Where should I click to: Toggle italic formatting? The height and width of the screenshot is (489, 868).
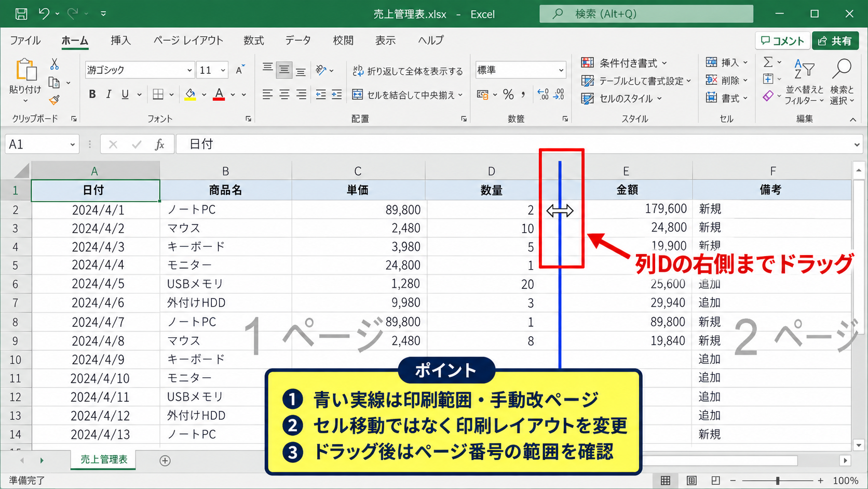108,94
